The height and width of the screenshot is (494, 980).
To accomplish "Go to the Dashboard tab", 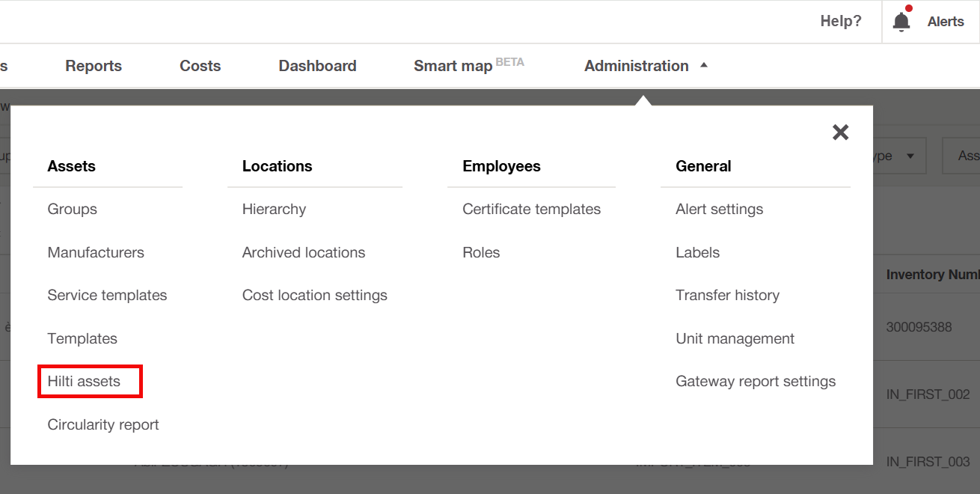I will click(x=317, y=66).
